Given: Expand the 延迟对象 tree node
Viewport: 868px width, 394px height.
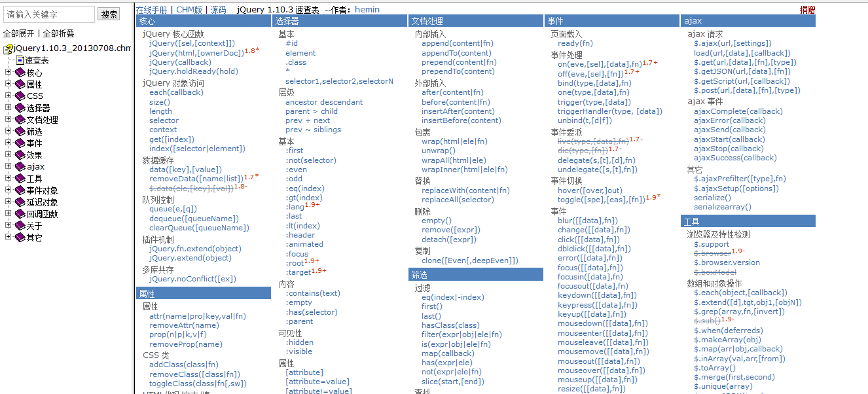Looking at the screenshot, I should point(8,202).
